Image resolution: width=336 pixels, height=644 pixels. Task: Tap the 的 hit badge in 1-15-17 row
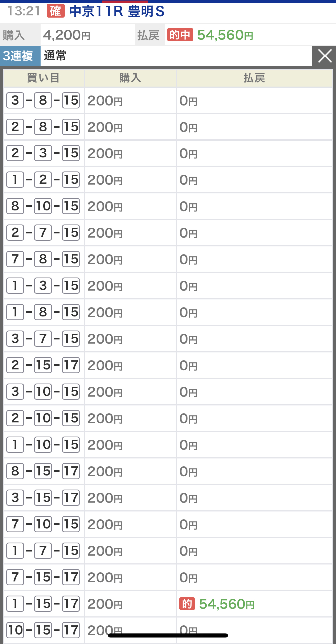point(187,604)
